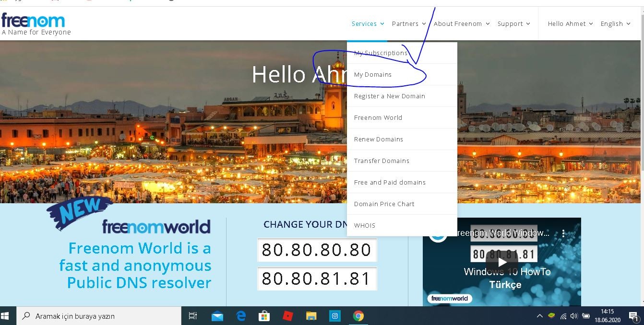Choose Transfer Domains
The image size is (644, 325).
coord(402,161)
